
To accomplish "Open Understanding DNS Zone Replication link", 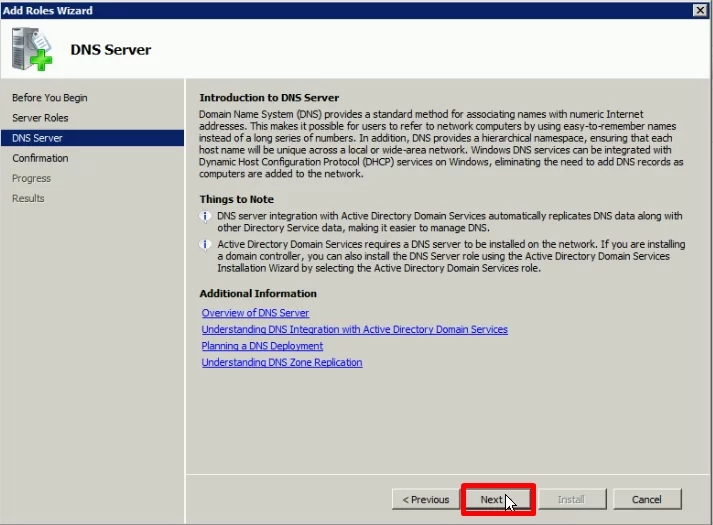I will click(x=281, y=362).
